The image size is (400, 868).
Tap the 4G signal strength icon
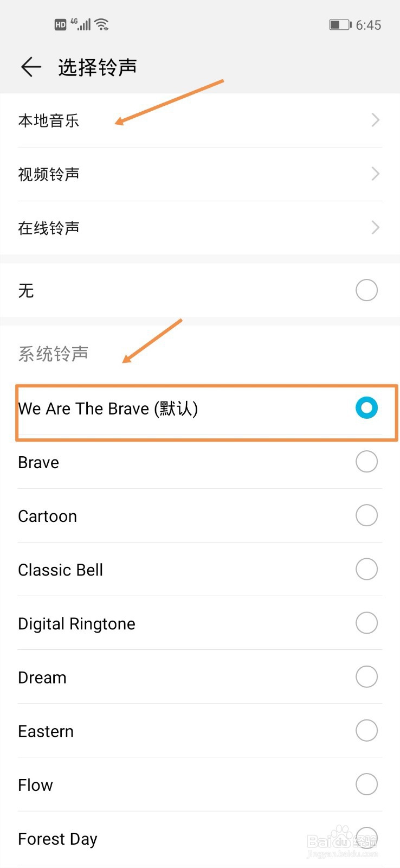[80, 24]
